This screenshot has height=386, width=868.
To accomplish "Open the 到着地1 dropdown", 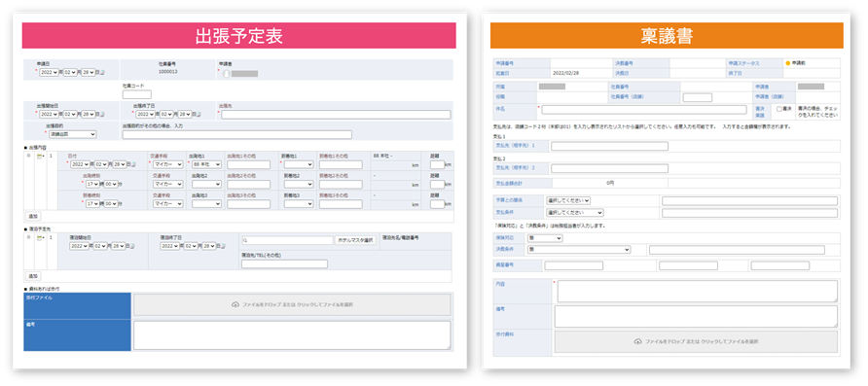I will point(299,164).
